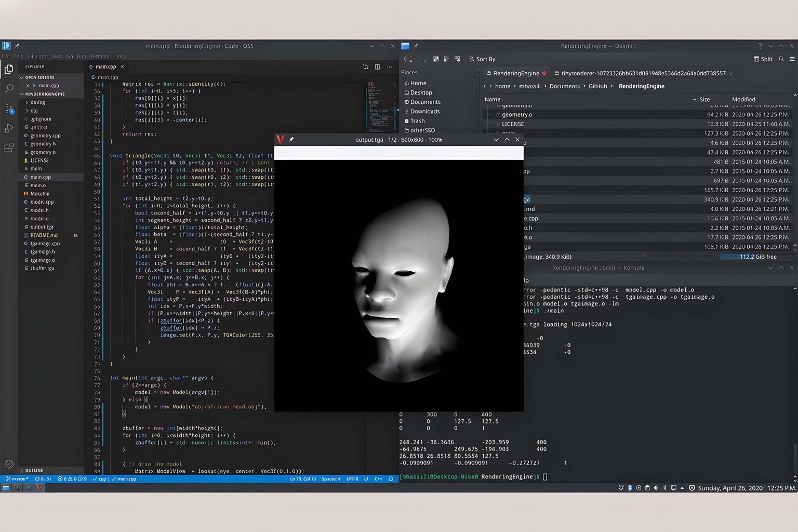Open the Search panel in VS Code
This screenshot has height=532, width=798.
coord(8,88)
